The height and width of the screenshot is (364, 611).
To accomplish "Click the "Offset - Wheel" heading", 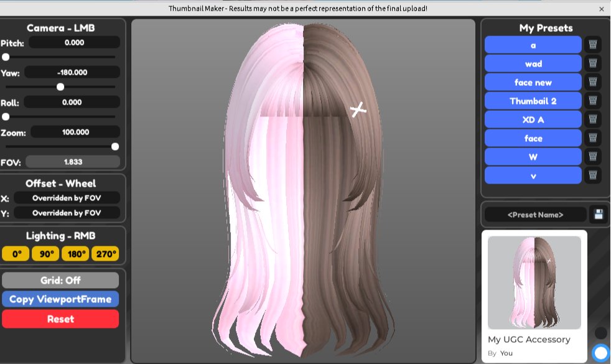I will click(x=61, y=184).
